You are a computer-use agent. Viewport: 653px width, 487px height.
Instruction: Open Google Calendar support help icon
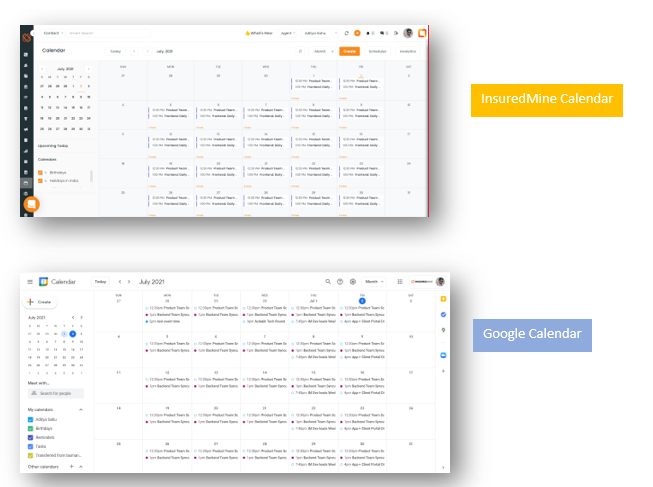coord(340,282)
